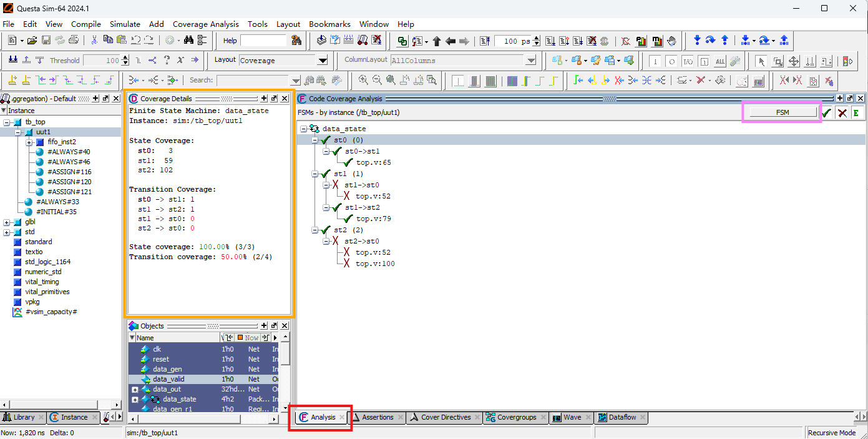Click the Step Over curved arrow icon
Viewport: 868px width, 439px height.
coord(710,40)
